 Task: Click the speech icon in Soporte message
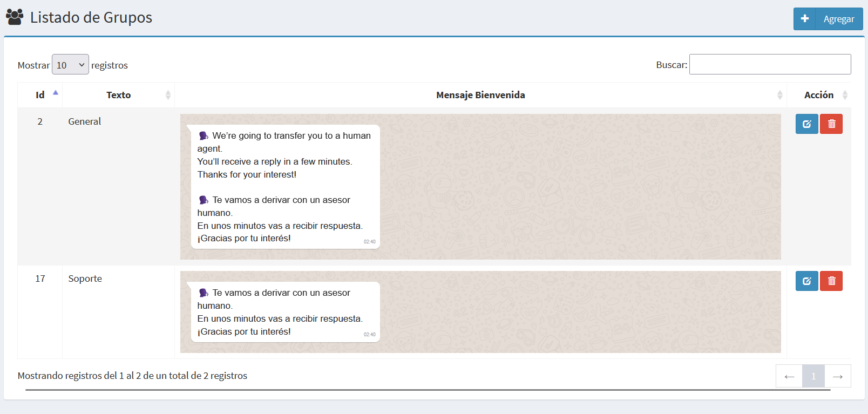click(204, 293)
